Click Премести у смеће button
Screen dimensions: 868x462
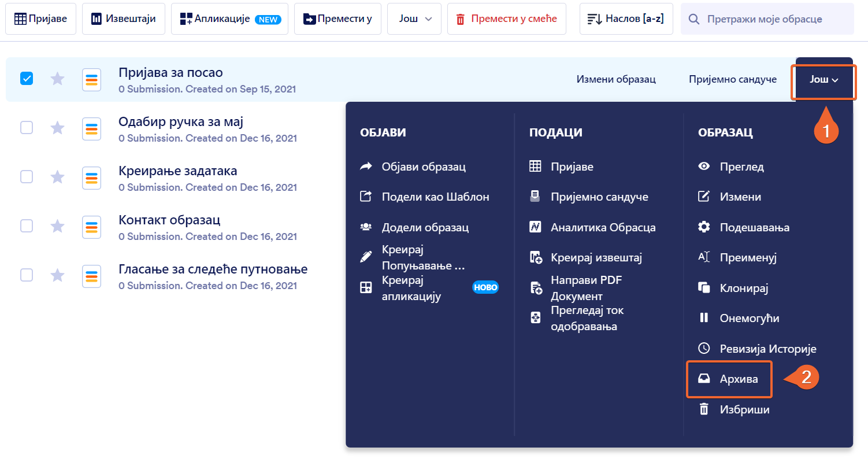(x=506, y=19)
